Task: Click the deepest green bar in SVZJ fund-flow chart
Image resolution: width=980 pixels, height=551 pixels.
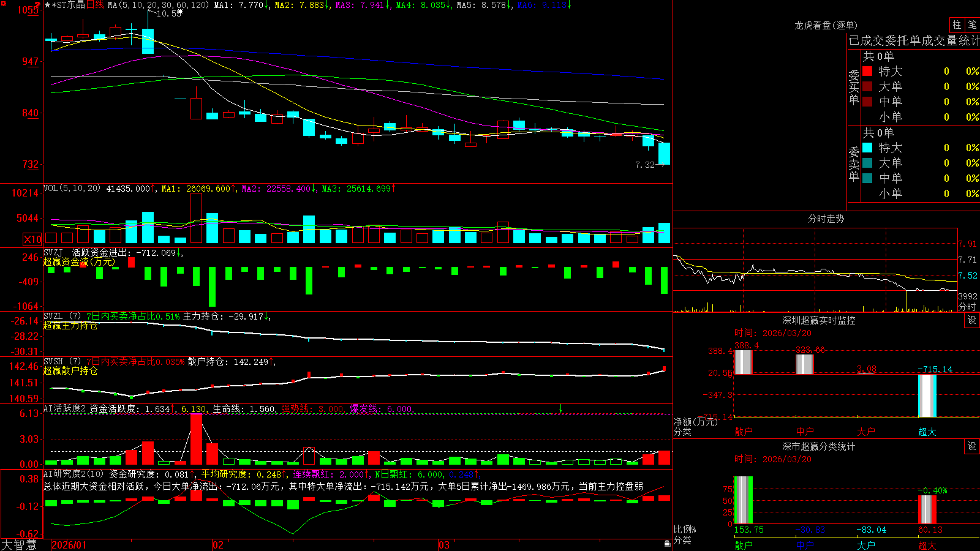Action: tap(212, 287)
